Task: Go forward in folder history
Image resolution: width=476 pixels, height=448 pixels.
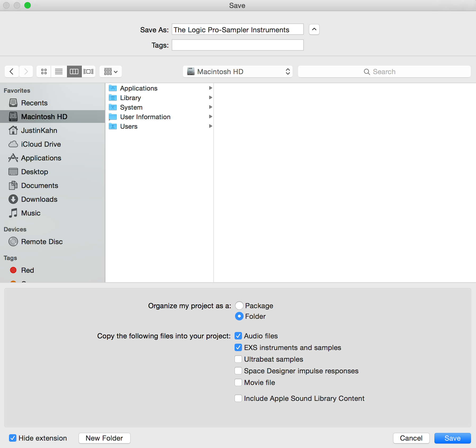Action: (26, 71)
